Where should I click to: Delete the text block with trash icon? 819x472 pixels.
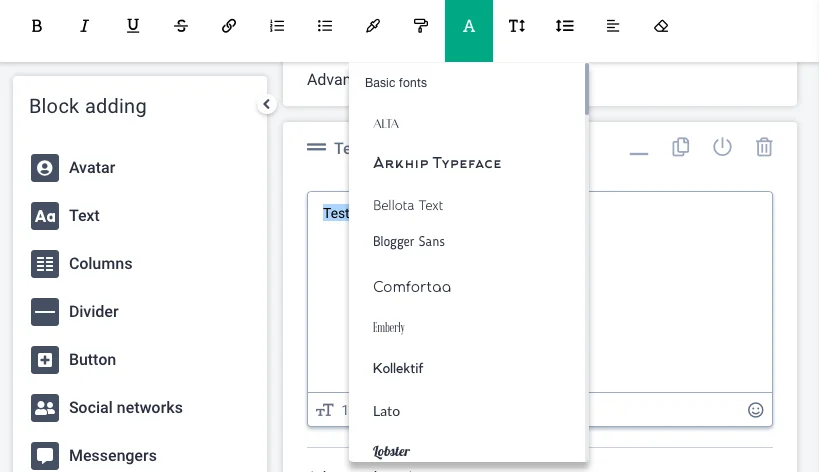(x=764, y=147)
